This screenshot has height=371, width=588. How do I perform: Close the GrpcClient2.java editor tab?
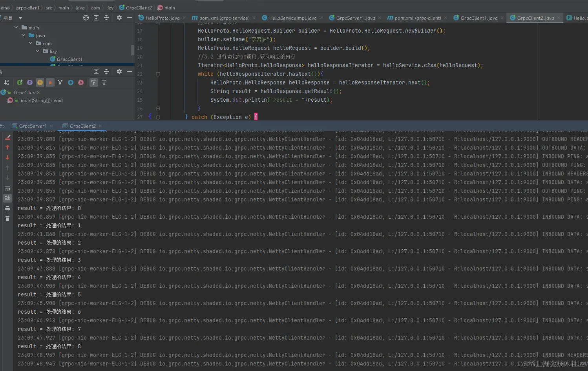click(x=558, y=18)
